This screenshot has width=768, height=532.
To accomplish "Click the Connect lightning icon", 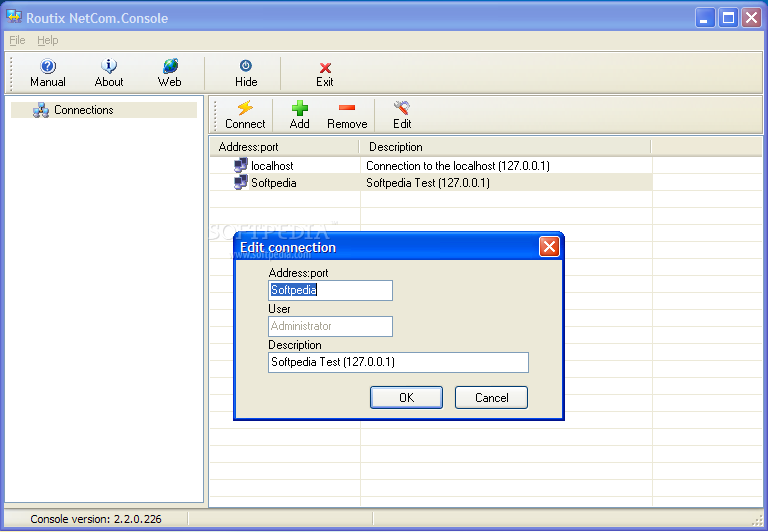I will tap(245, 108).
